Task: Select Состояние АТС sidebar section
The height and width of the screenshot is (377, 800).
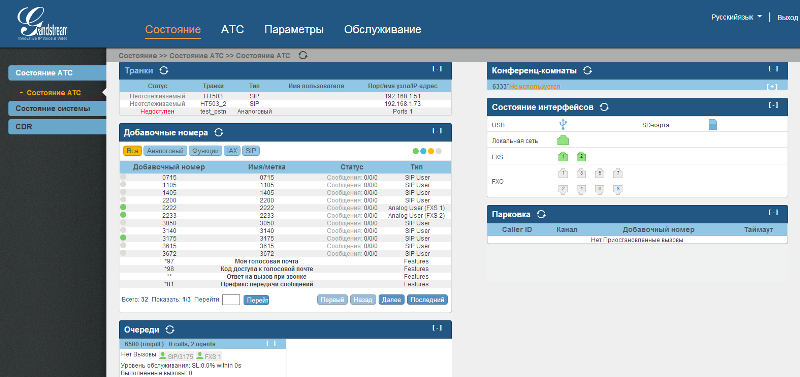Action: coord(57,73)
